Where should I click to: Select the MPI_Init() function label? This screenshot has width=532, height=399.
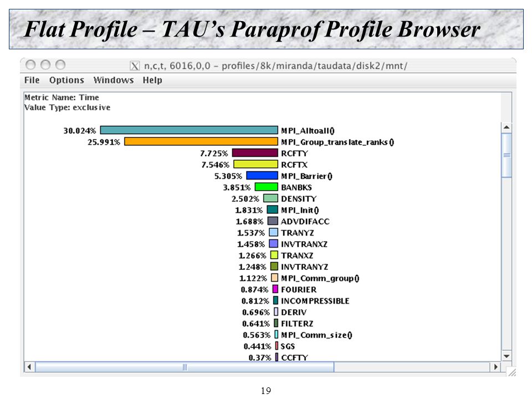pos(300,211)
